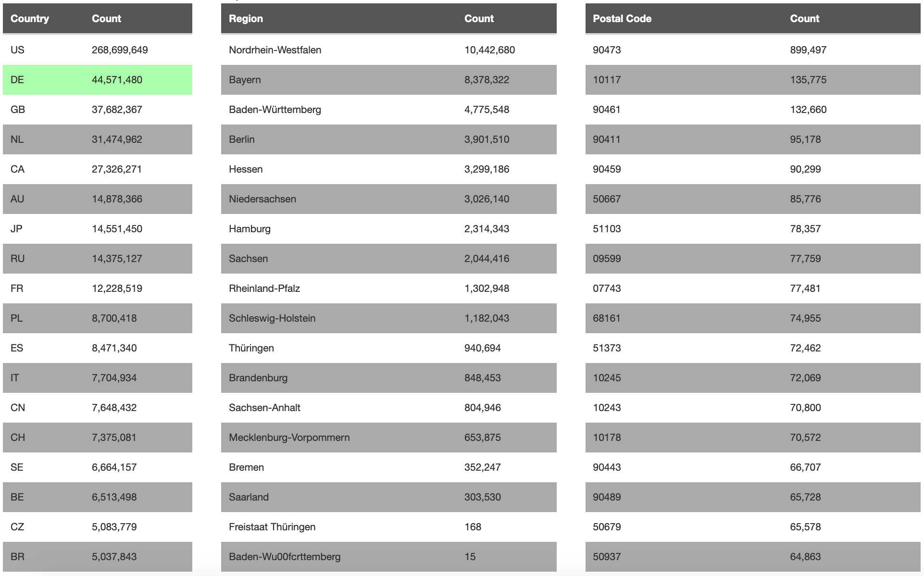Click the malformed Baden-Wu00fcrttemberg entry
The image size is (924, 576).
[285, 557]
